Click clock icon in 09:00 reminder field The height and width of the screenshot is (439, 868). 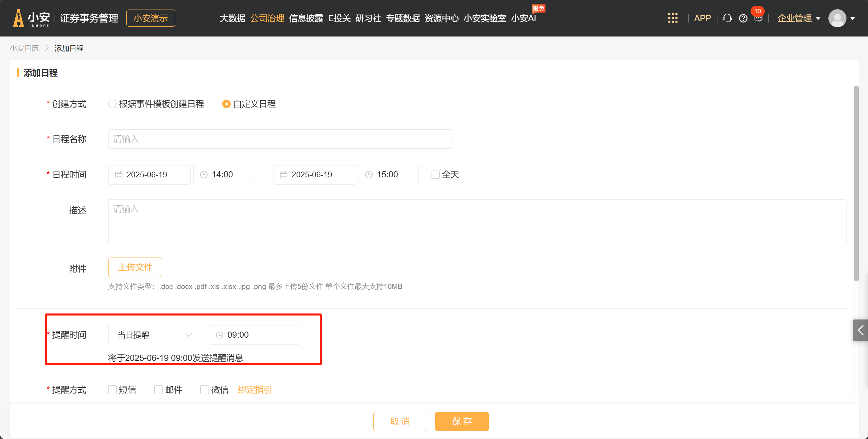click(219, 335)
